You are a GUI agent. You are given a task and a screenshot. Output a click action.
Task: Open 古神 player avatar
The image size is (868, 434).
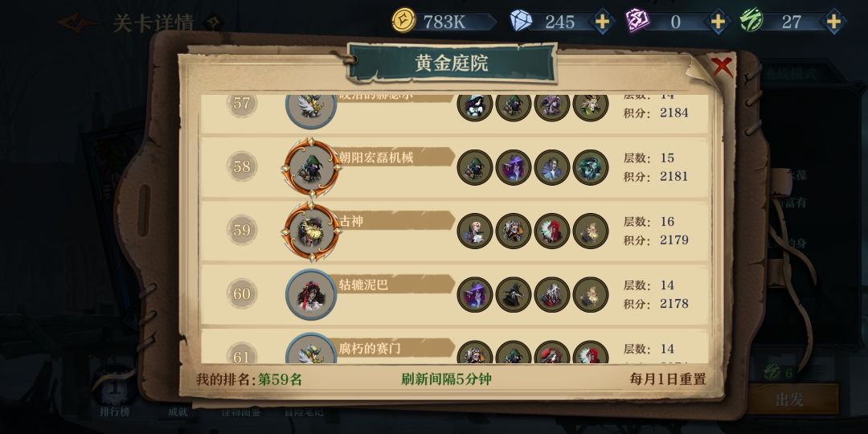311,231
